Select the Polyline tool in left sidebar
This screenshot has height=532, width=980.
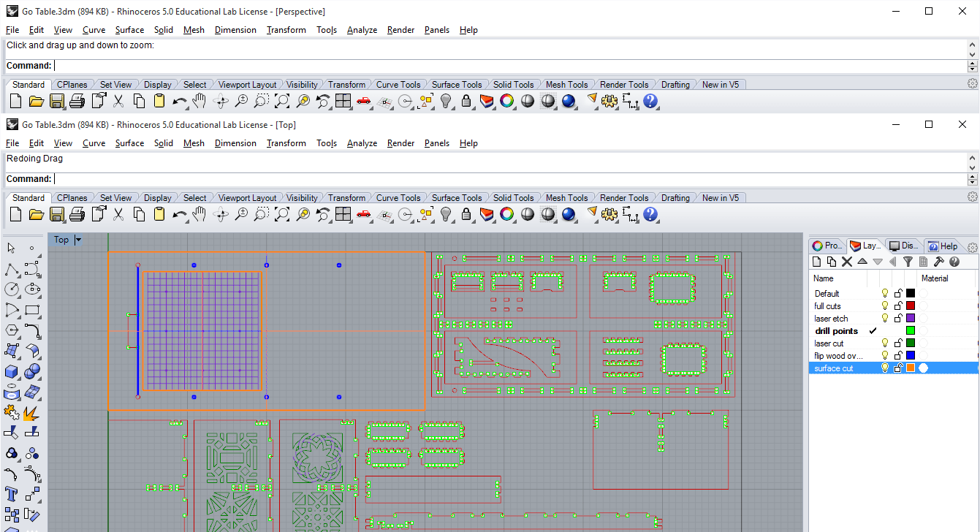12,269
